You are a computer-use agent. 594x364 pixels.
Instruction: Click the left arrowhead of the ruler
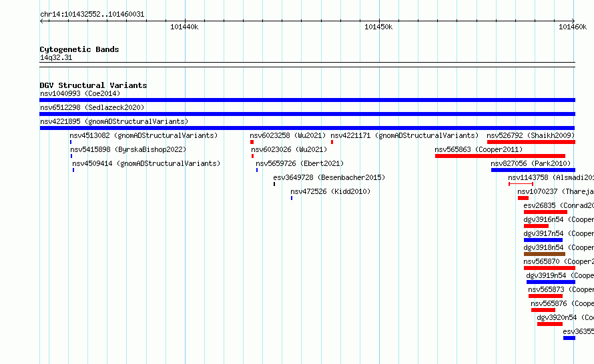(41, 21)
